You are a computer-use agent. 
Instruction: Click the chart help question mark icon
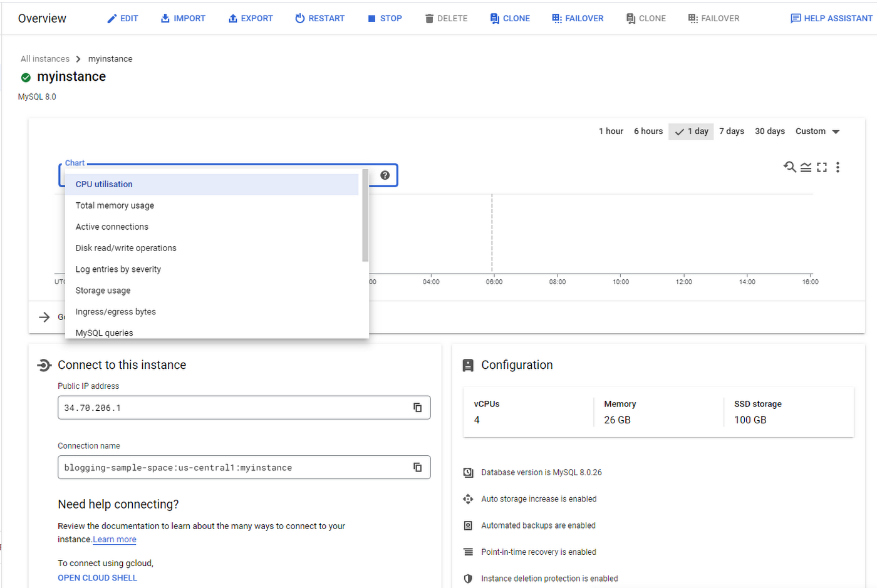tap(385, 175)
